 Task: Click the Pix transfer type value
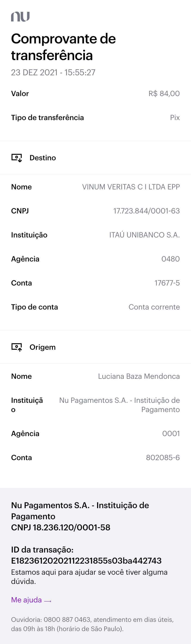(x=175, y=118)
